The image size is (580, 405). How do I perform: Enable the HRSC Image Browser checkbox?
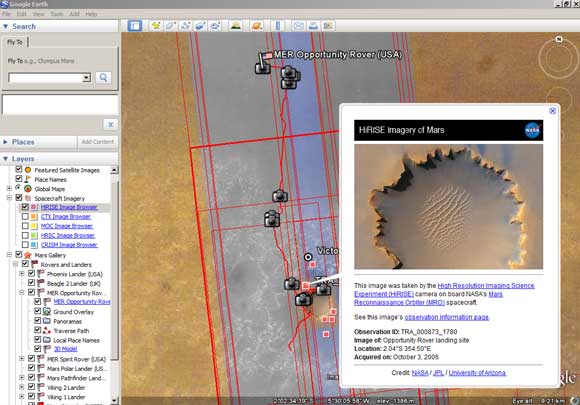[25, 235]
